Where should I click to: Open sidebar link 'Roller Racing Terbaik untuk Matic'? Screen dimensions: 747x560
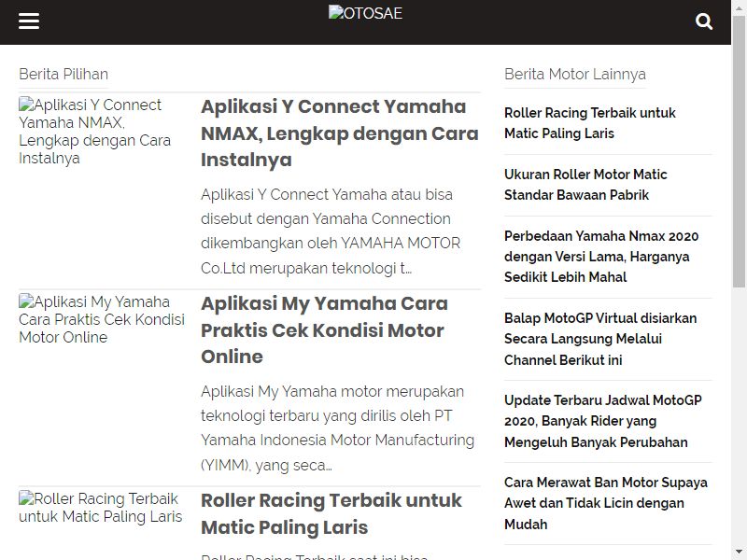point(590,123)
